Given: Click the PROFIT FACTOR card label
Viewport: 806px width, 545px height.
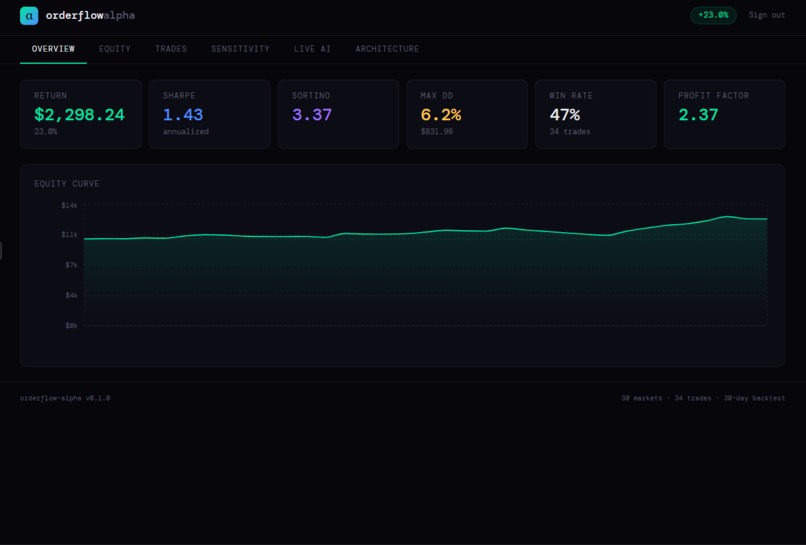Looking at the screenshot, I should tap(713, 96).
